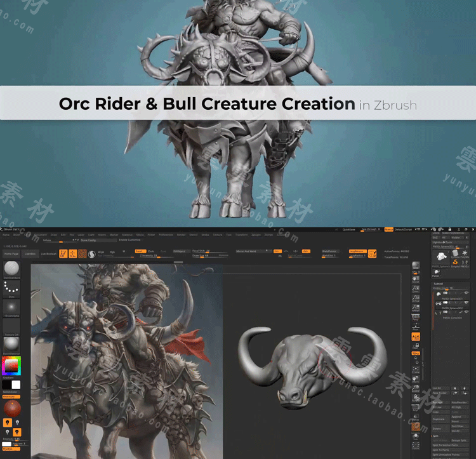
Task: Adjust the Draw Size slider
Action: [x=209, y=256]
